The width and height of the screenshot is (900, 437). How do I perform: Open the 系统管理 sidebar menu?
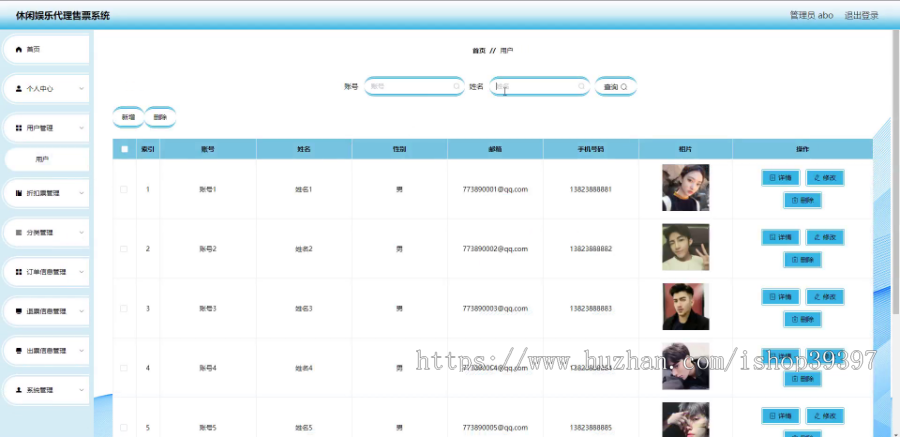click(x=46, y=390)
